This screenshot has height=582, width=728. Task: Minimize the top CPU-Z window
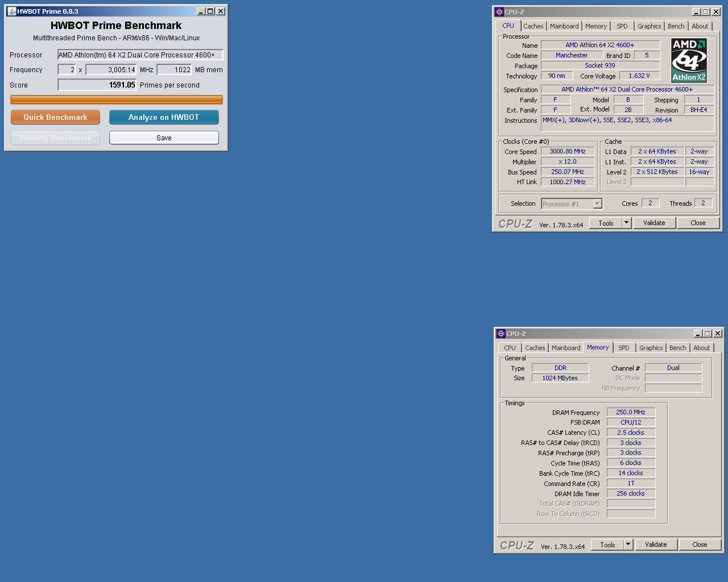pyautogui.click(x=696, y=12)
